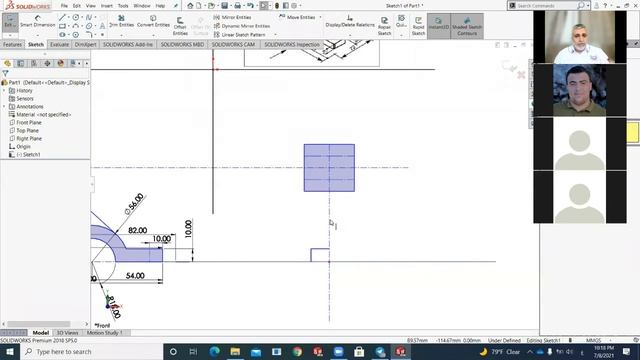Viewport: 640px width, 360px height.
Task: Click the 82.00 dimension text
Action: (x=138, y=230)
